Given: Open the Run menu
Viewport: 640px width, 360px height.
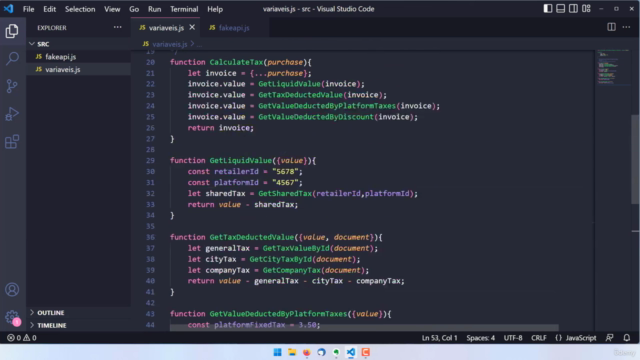Looking at the screenshot, I should pyautogui.click(x=154, y=9).
